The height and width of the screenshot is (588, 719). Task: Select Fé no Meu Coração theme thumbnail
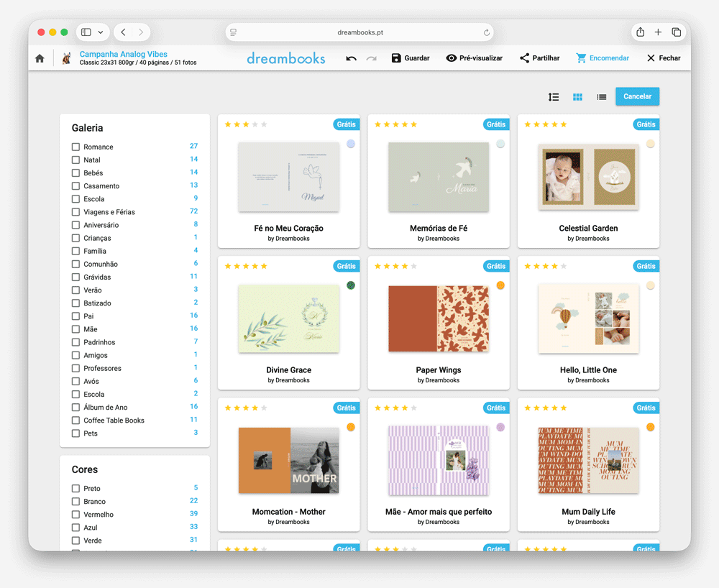point(289,177)
